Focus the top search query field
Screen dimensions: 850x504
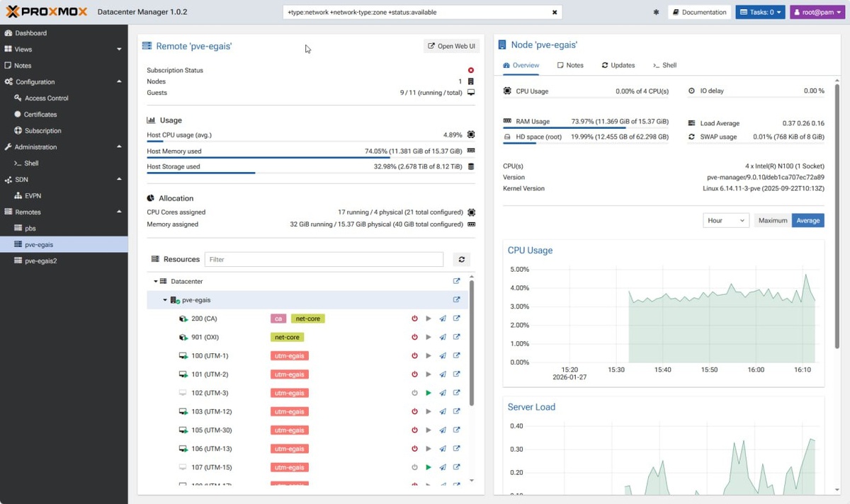(416, 12)
